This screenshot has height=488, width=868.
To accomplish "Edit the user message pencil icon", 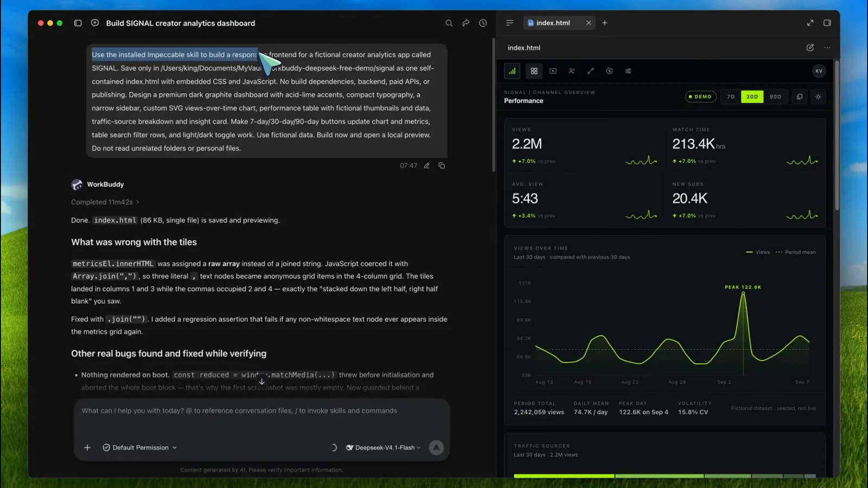I will [x=427, y=166].
